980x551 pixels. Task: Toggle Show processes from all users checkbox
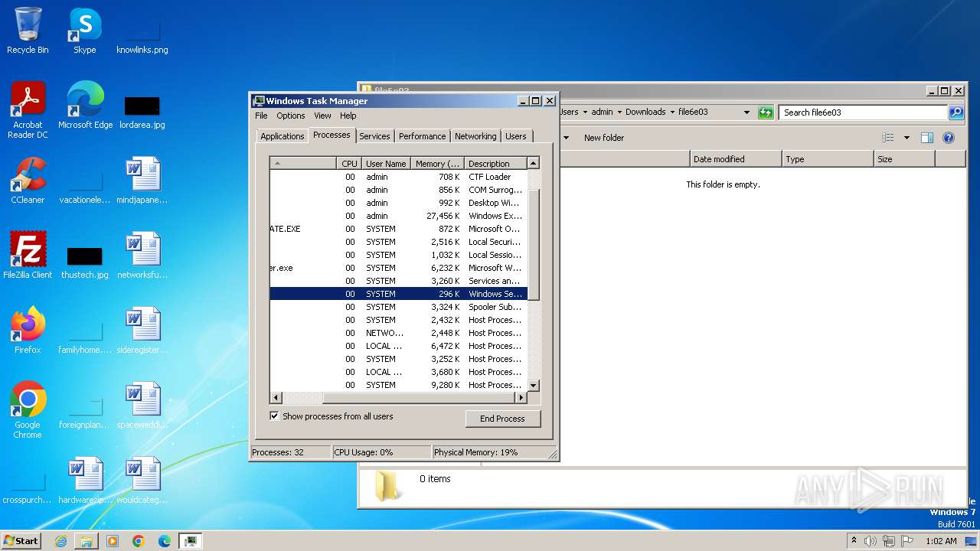(274, 416)
